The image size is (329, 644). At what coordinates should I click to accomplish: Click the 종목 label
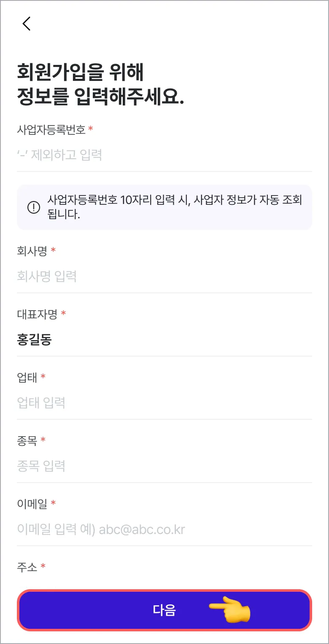(27, 440)
